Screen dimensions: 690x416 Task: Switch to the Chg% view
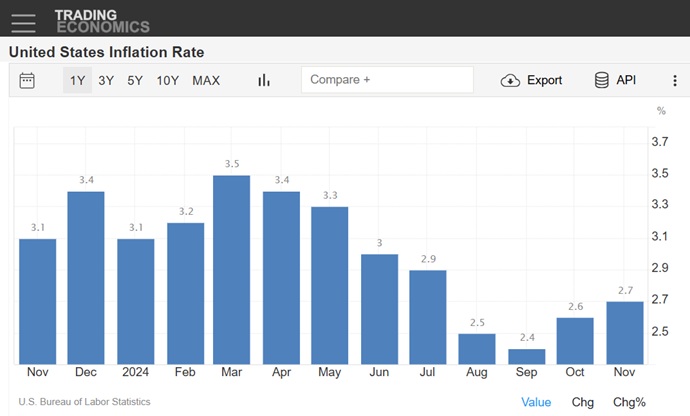click(x=630, y=402)
